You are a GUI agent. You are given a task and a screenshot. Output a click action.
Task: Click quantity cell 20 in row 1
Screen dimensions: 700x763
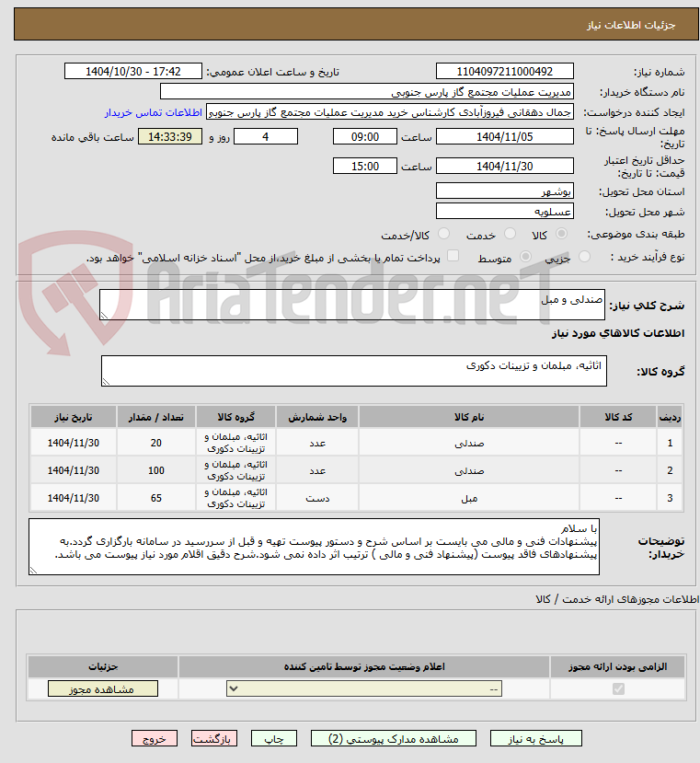(155, 443)
